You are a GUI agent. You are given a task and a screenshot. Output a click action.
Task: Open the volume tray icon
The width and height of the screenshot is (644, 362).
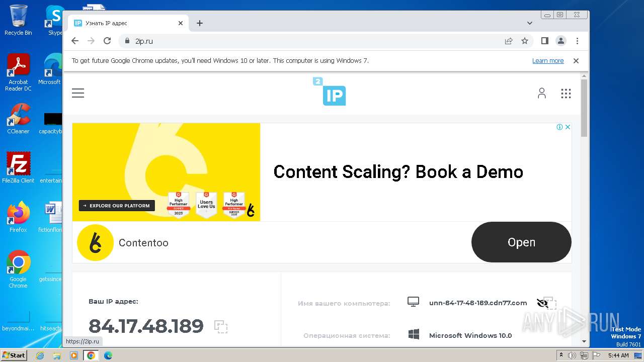tap(572, 355)
